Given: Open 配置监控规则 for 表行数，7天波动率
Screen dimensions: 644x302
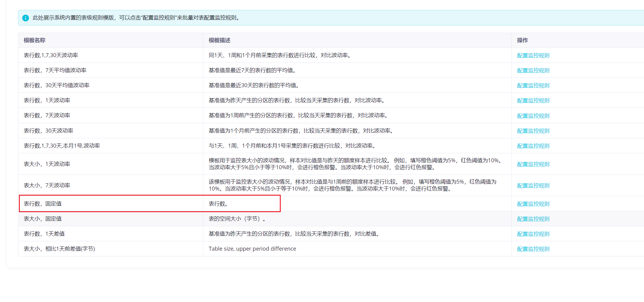Looking at the screenshot, I should (533, 116).
